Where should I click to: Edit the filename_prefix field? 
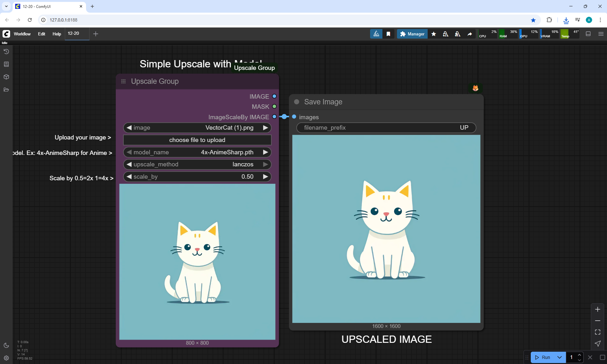[386, 128]
